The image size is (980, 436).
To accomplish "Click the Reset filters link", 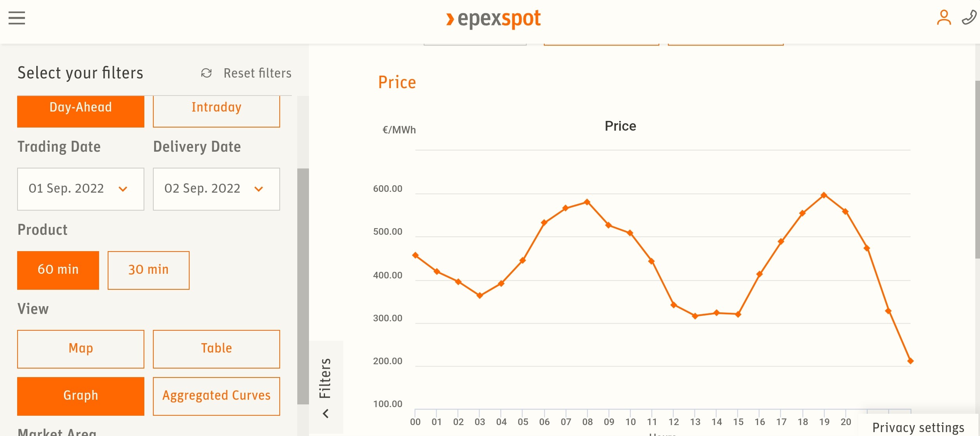I will [257, 73].
